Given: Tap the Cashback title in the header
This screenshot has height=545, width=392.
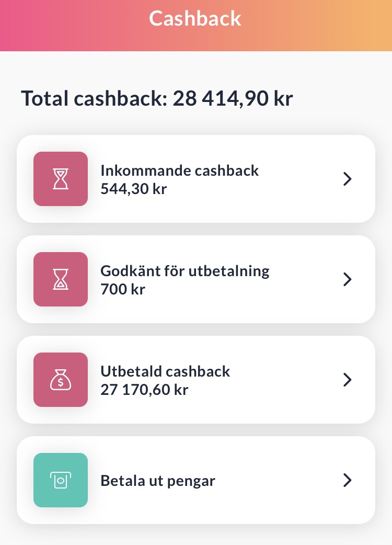Looking at the screenshot, I should (195, 18).
